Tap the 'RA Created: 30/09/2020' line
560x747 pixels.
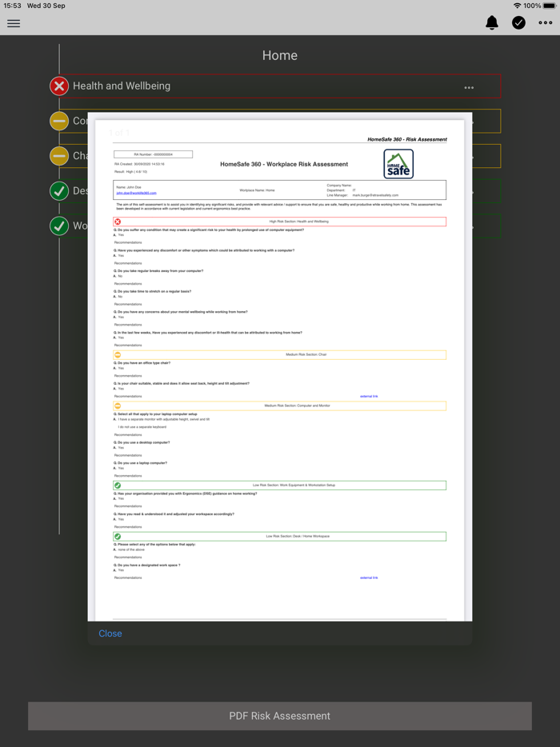pos(139,165)
